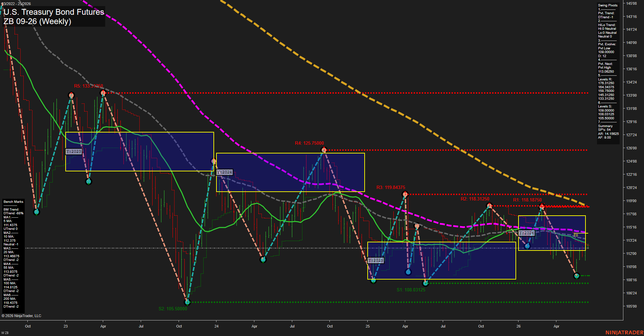Click the R5: 133.31250 resistance label
The width and height of the screenshot is (644, 336).
click(89, 86)
